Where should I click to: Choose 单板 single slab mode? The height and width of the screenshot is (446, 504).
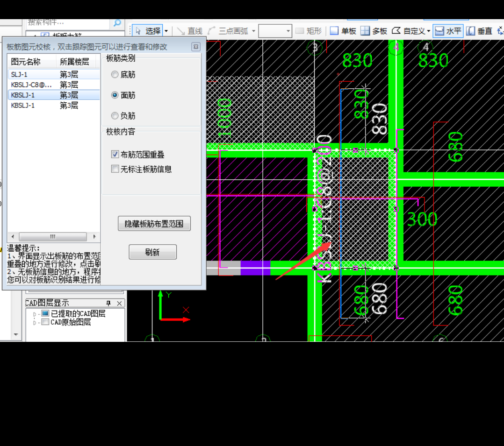pos(343,31)
